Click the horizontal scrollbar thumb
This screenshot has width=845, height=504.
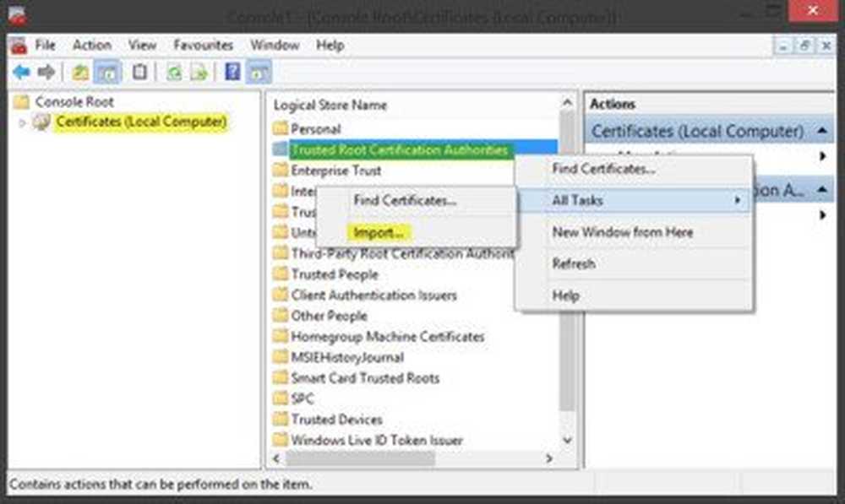[x=361, y=458]
